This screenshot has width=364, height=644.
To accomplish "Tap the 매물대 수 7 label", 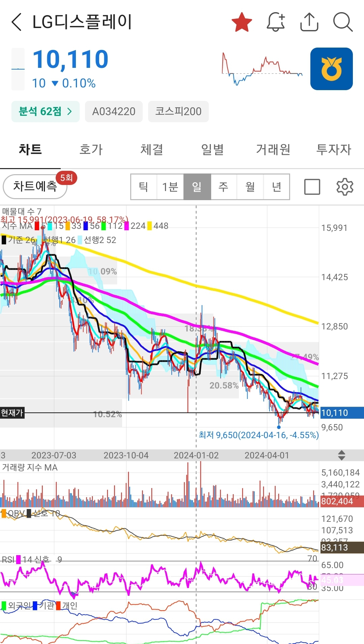I will coord(22,212).
